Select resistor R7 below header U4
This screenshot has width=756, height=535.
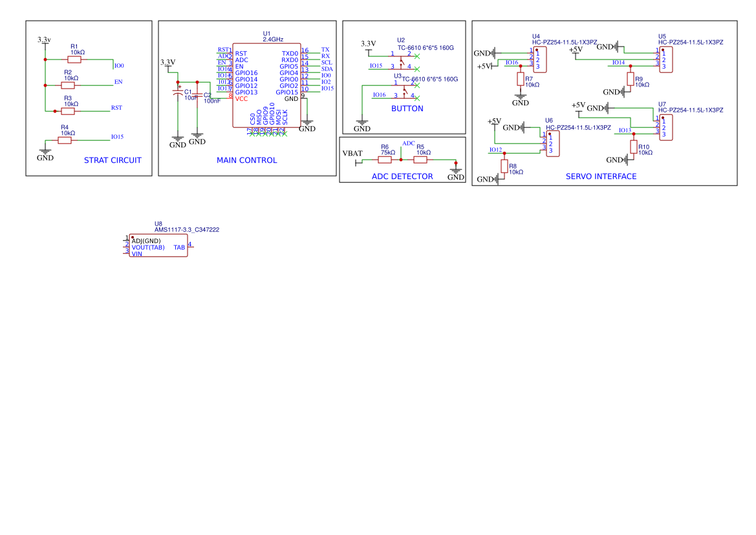point(521,79)
